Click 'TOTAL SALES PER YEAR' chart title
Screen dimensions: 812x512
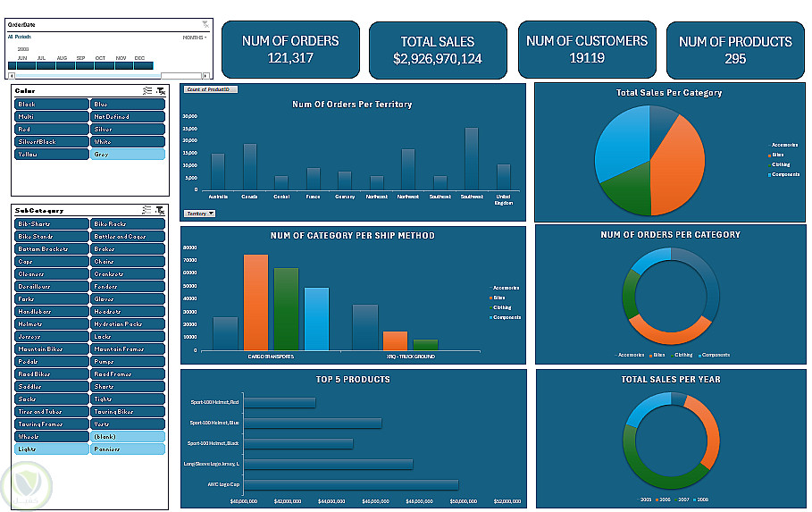coord(671,380)
